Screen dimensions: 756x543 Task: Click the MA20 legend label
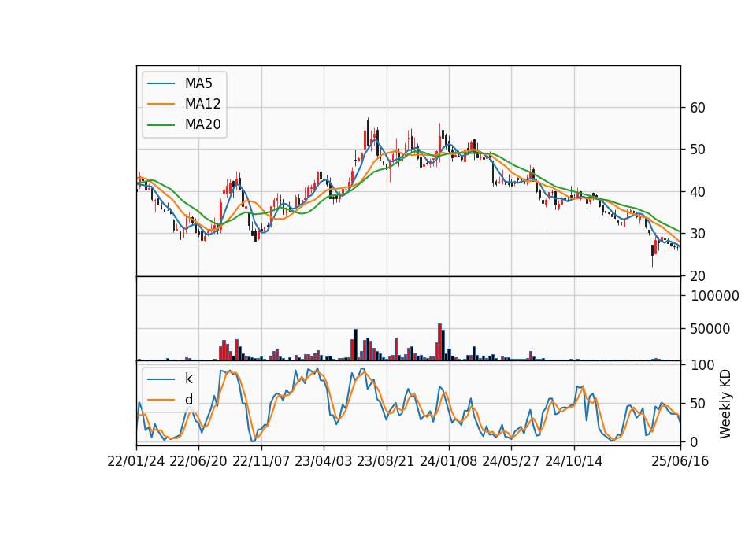tap(202, 124)
